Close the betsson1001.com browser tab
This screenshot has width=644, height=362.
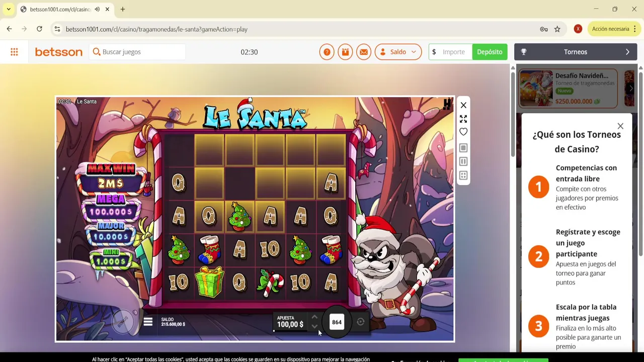pyautogui.click(x=107, y=9)
